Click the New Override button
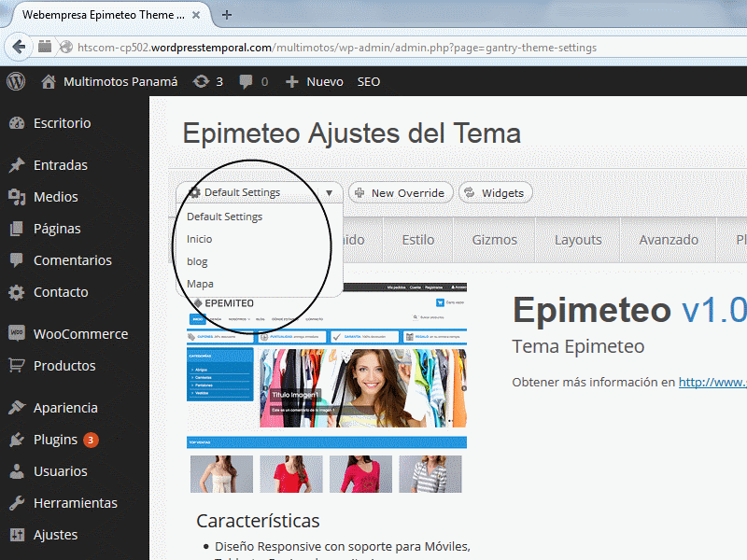This screenshot has height=560, width=747. pos(401,193)
